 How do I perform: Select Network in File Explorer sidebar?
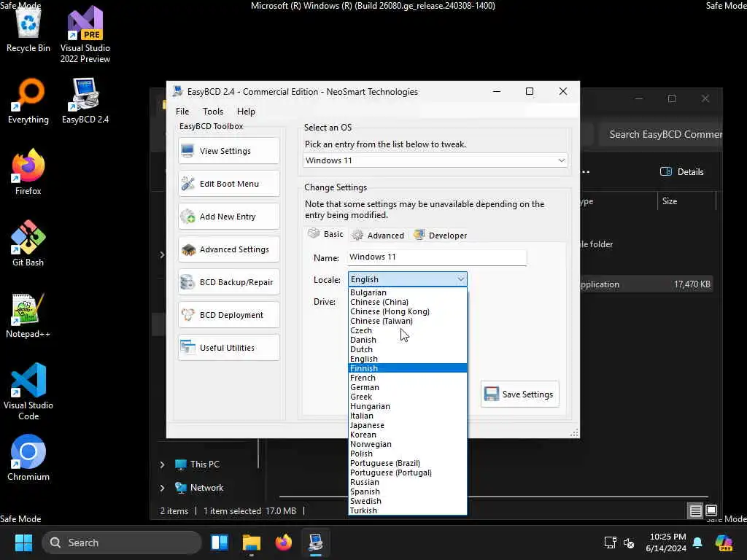coord(199,488)
